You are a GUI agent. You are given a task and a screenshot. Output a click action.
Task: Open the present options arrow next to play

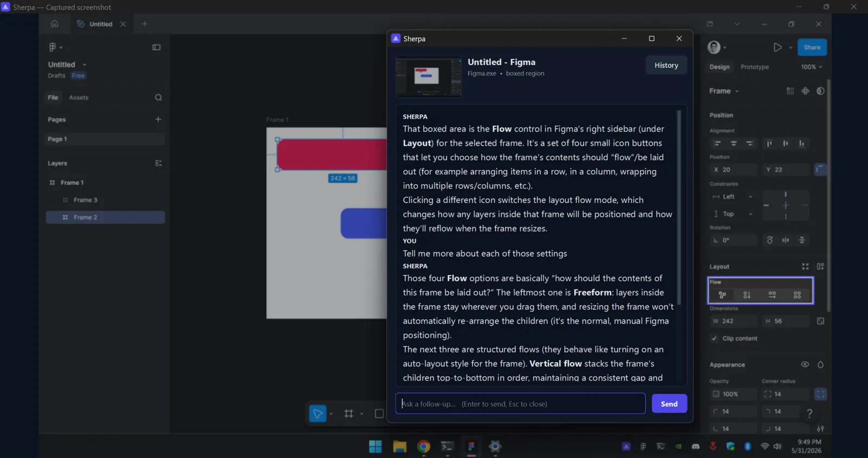coord(790,48)
